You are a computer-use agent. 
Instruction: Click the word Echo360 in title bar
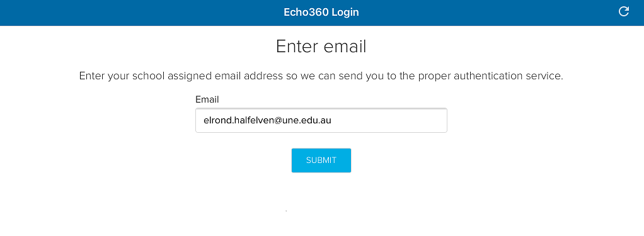(306, 13)
